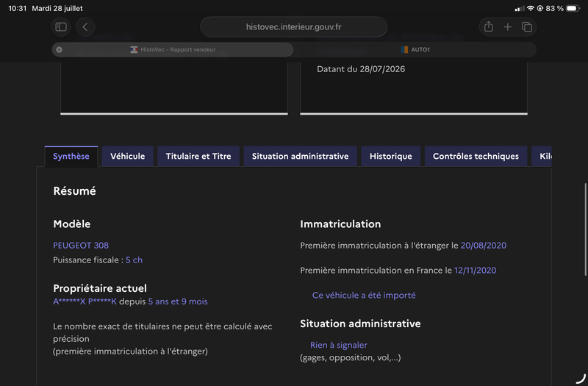Open a new tab with plus icon

pos(507,27)
